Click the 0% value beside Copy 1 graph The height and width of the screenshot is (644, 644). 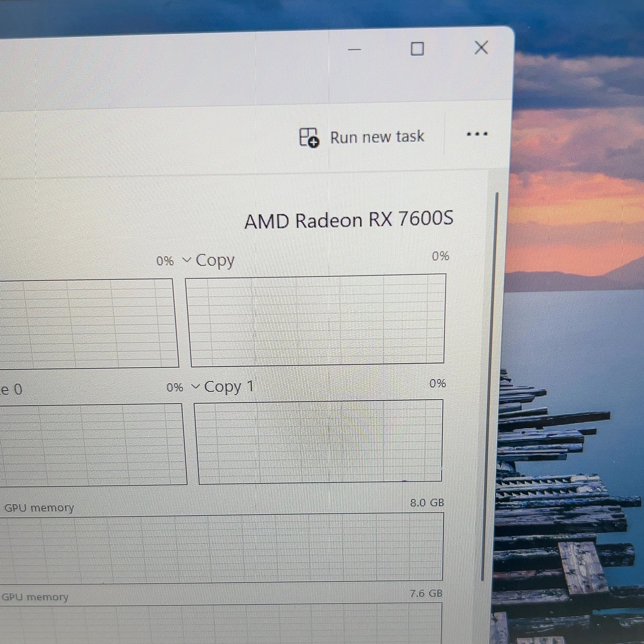pyautogui.click(x=438, y=383)
